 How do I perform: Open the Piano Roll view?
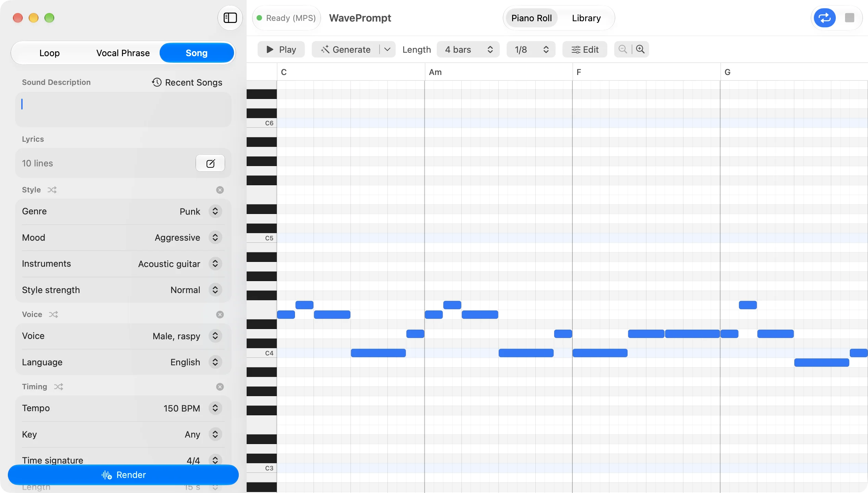tap(531, 18)
